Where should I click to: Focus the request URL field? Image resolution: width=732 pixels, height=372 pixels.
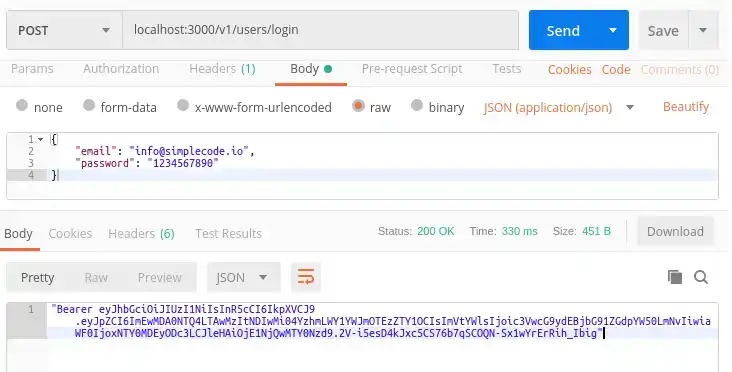(320, 30)
